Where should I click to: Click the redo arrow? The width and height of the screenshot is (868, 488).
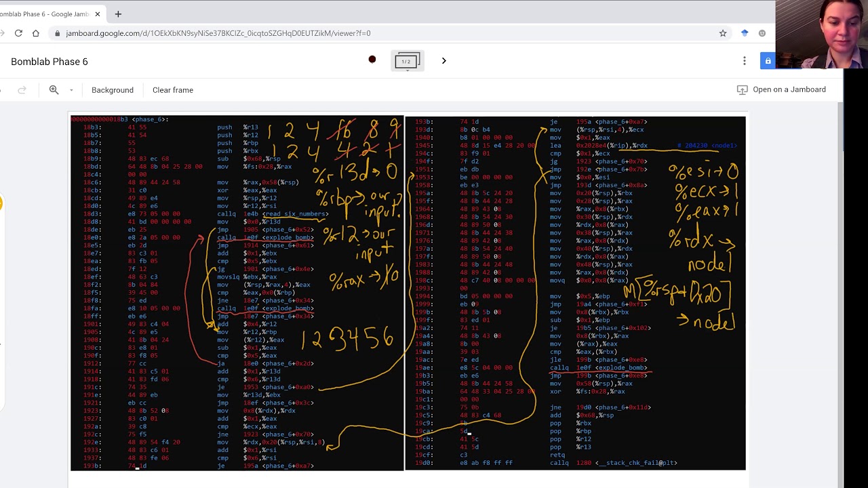click(x=22, y=90)
